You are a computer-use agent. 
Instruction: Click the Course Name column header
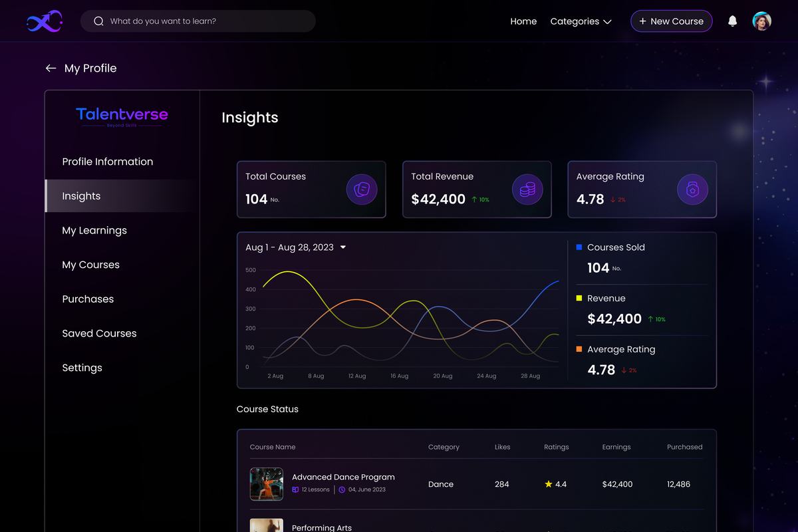273,447
